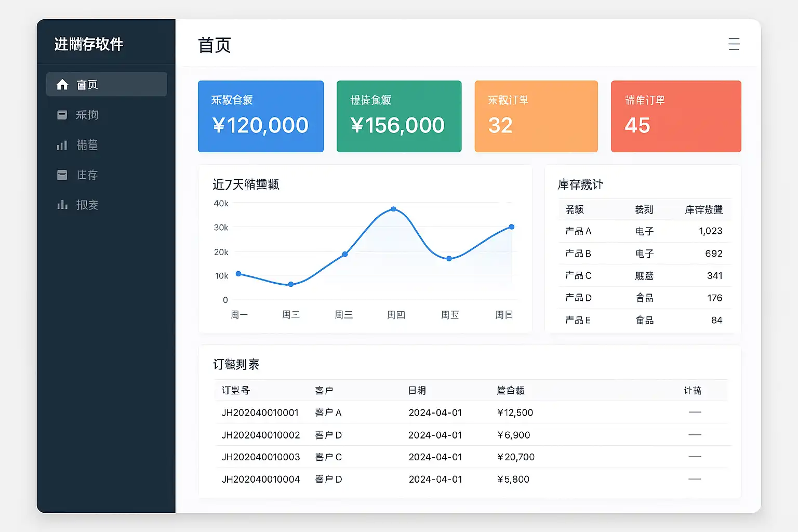This screenshot has height=532, width=798.
Task: Open order JH202040010001
Action: click(x=473, y=413)
